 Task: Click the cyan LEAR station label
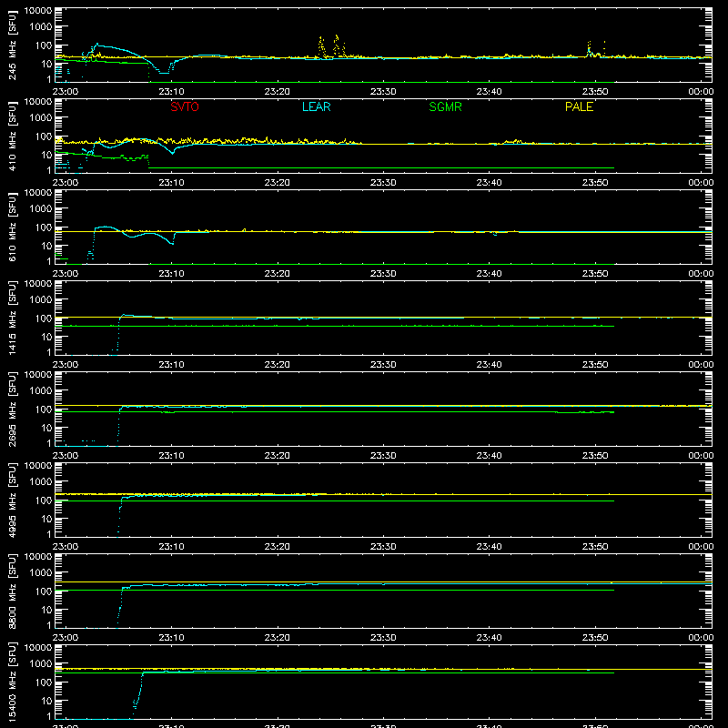click(x=316, y=106)
